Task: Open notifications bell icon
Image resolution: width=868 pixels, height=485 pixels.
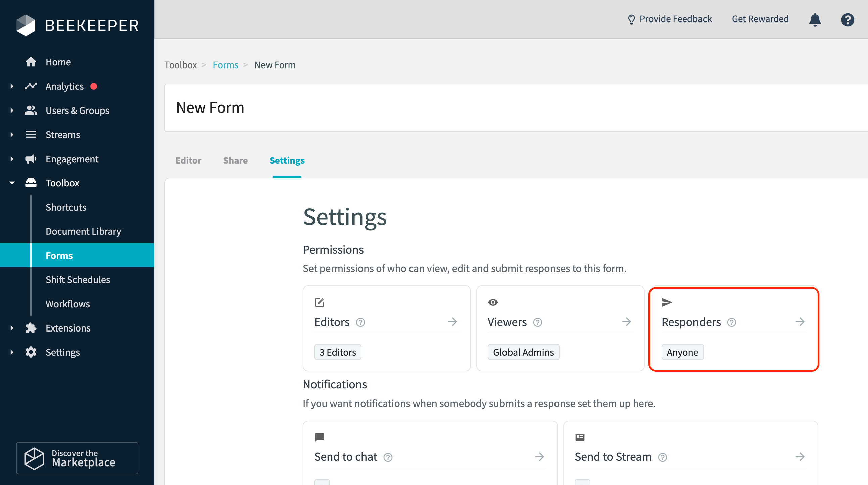Action: click(815, 19)
